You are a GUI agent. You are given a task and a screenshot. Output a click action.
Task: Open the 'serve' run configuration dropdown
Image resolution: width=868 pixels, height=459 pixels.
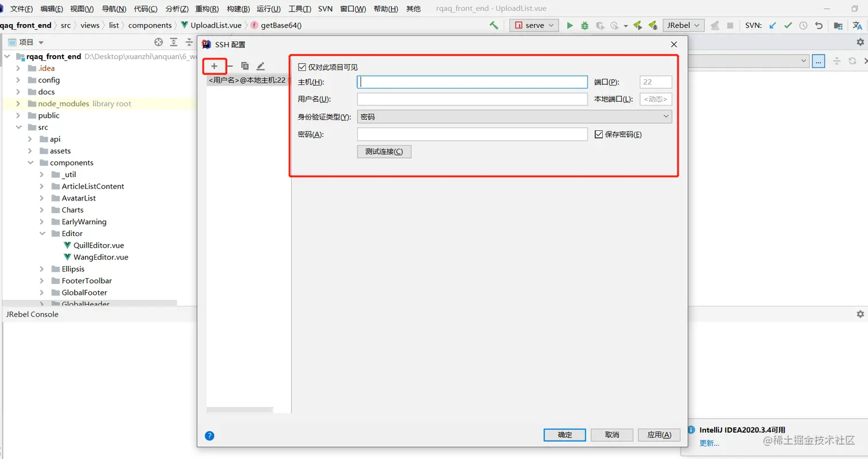pyautogui.click(x=534, y=25)
